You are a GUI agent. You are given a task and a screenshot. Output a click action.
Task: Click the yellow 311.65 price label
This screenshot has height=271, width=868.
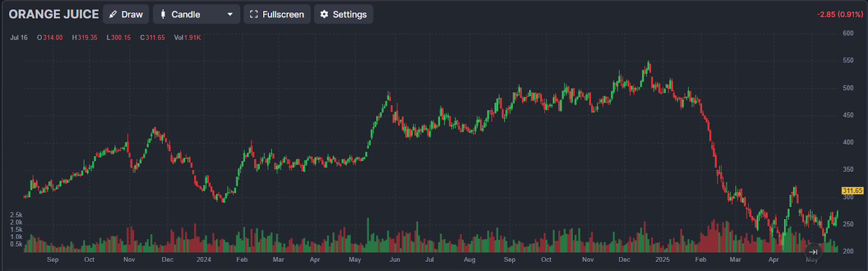(x=852, y=191)
